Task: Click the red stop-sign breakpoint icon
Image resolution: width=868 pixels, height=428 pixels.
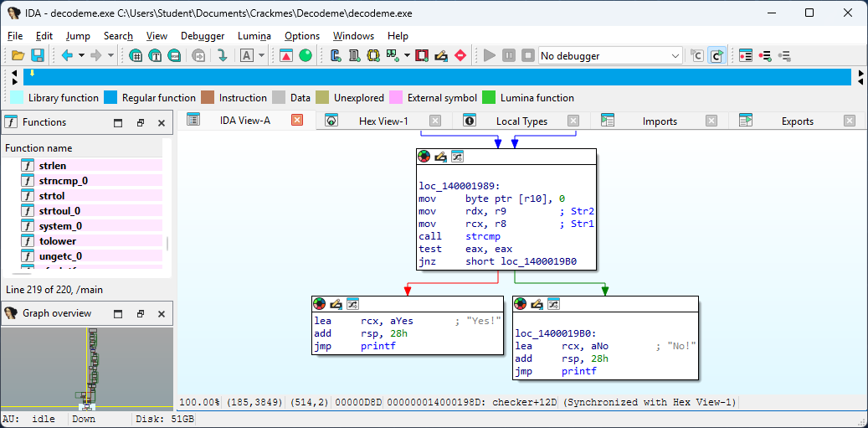Action: (460, 56)
